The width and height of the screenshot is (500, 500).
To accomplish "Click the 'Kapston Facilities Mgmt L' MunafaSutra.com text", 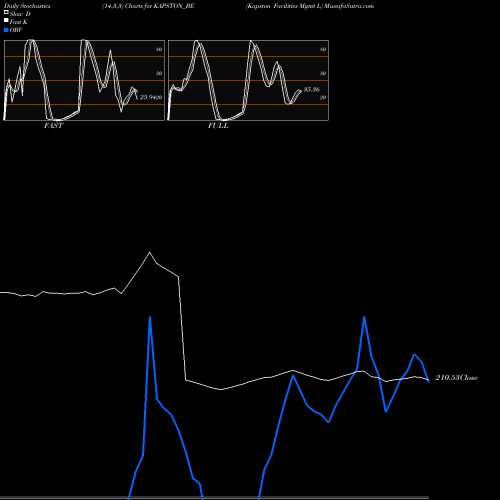I will coord(310,6).
